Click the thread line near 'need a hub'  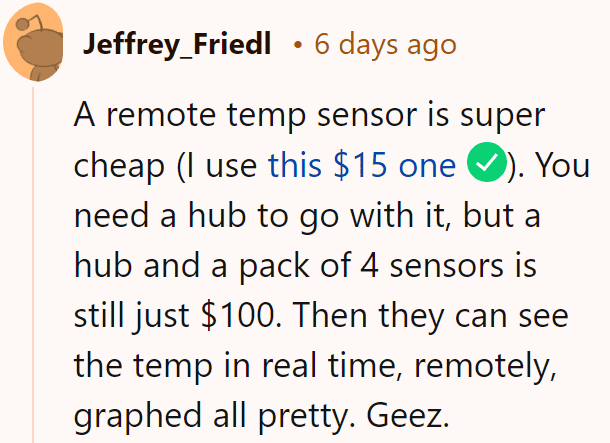click(33, 215)
